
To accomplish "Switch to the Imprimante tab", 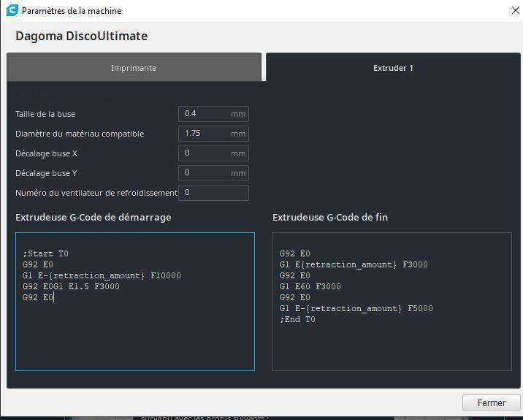I will tap(134, 67).
